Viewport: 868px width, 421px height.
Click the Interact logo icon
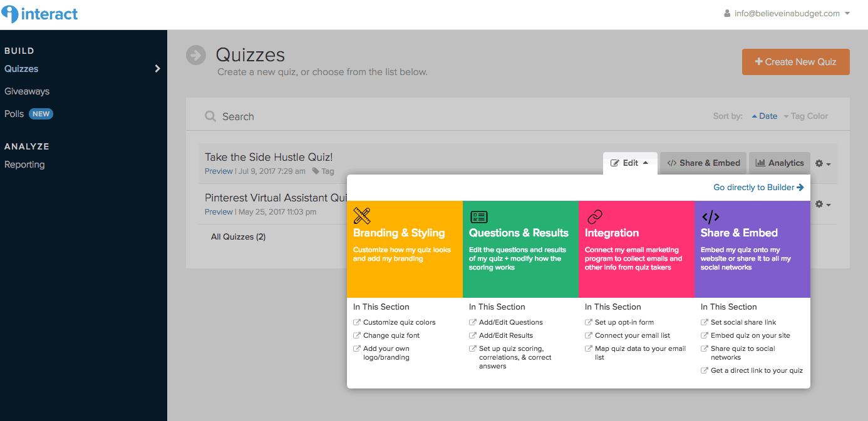(10, 14)
